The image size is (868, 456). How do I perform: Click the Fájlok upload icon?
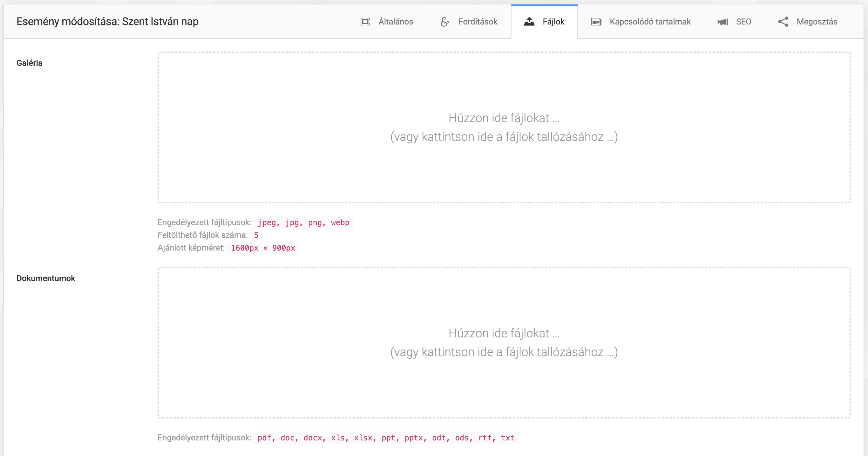(529, 22)
